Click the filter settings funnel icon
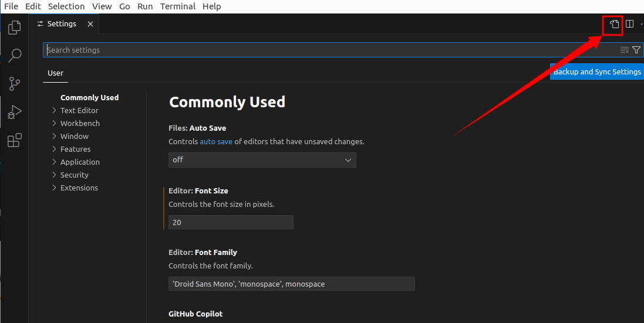The image size is (644, 323). pos(636,50)
